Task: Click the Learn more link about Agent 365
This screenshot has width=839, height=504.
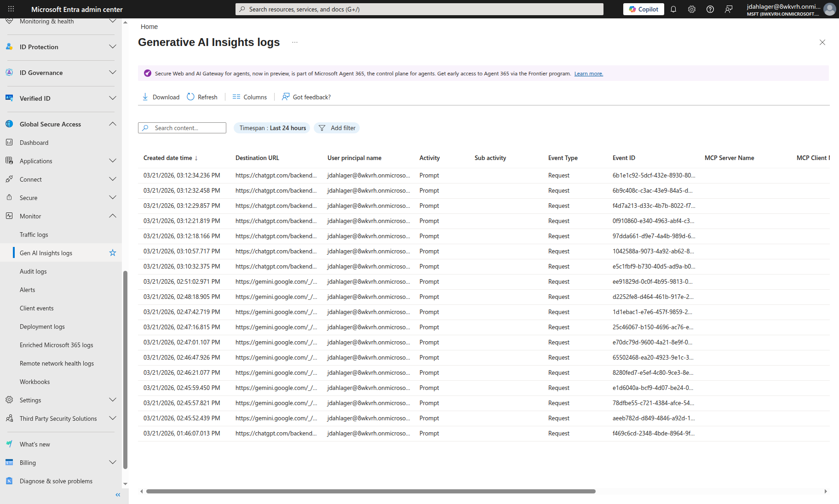Action: pos(588,73)
